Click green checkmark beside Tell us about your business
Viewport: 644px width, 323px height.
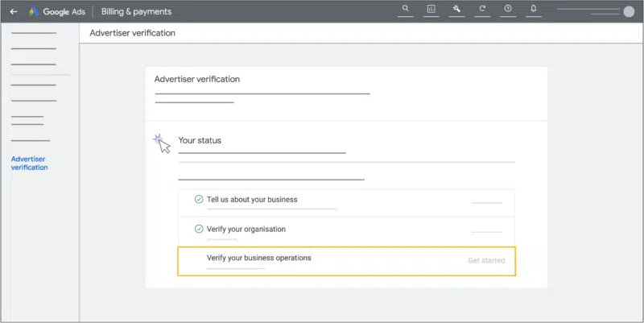pyautogui.click(x=199, y=199)
